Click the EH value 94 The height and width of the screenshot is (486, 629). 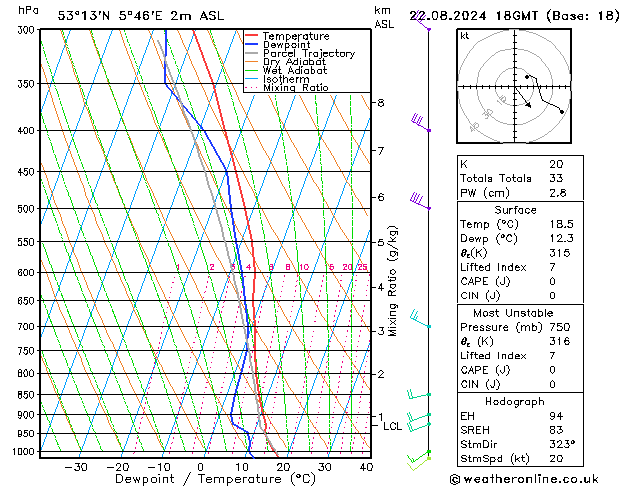click(556, 416)
